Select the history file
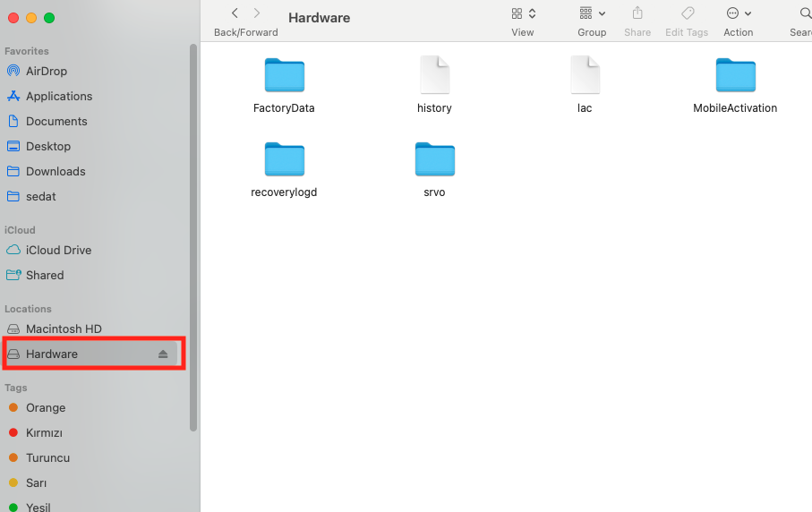The width and height of the screenshot is (812, 512). [x=434, y=76]
